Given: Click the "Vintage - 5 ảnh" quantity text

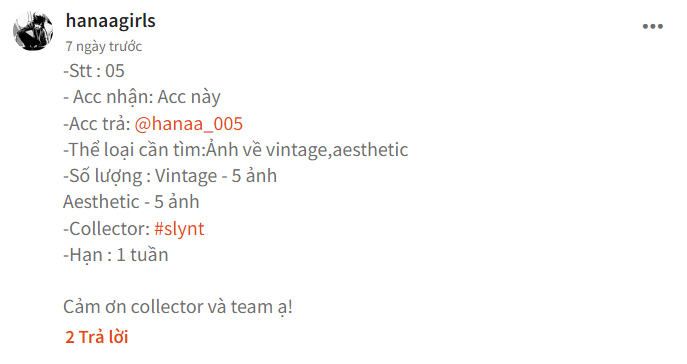Looking at the screenshot, I should tap(216, 176).
